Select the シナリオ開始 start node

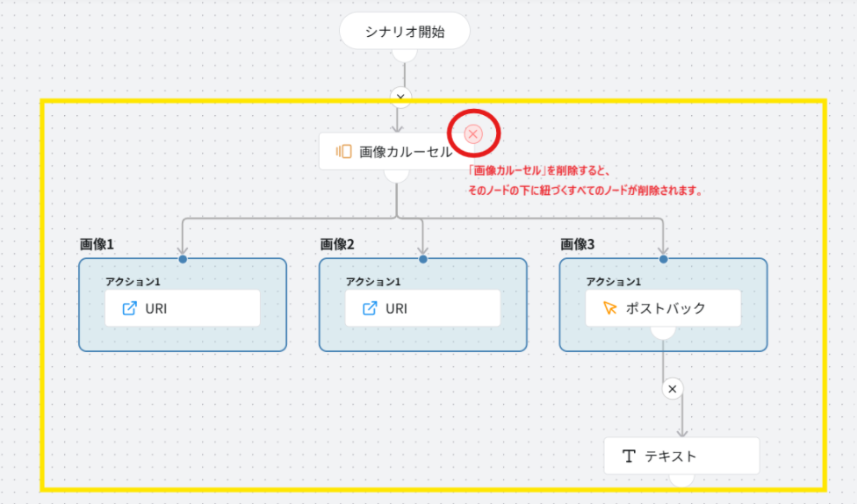pos(405,32)
